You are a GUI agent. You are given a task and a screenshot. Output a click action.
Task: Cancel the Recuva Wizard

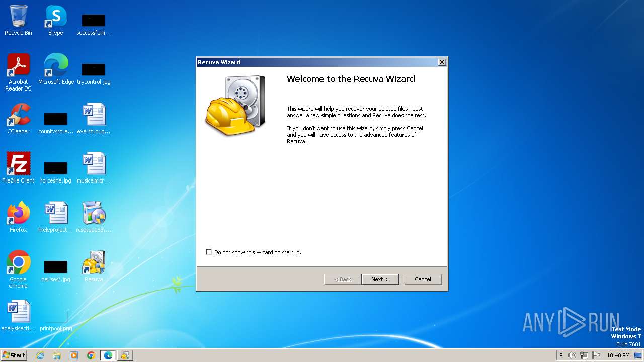423,279
